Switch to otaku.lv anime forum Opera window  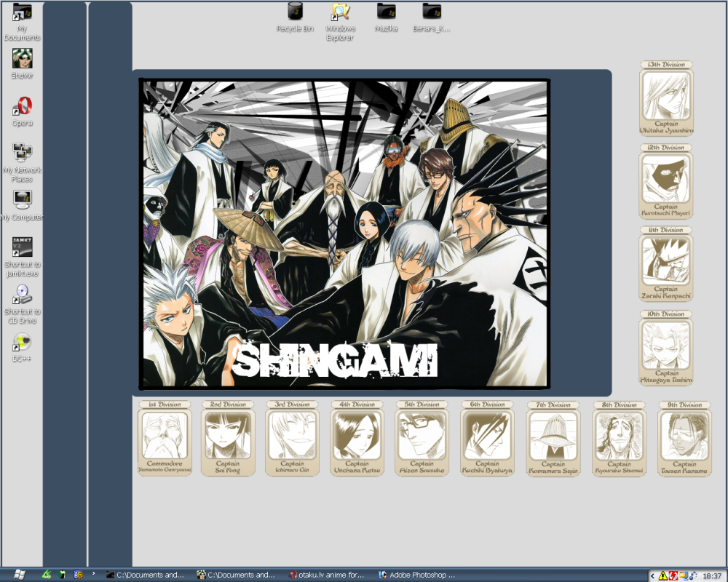click(328, 575)
